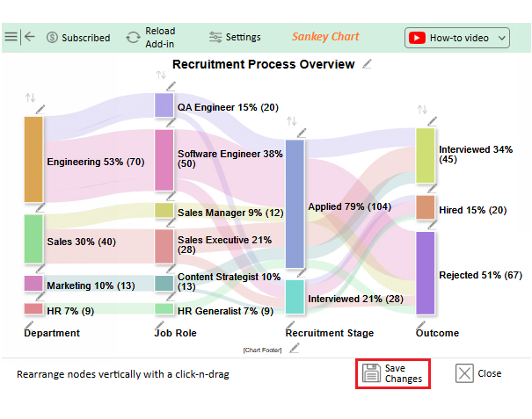Select the orange Engineering node bar

(33, 160)
